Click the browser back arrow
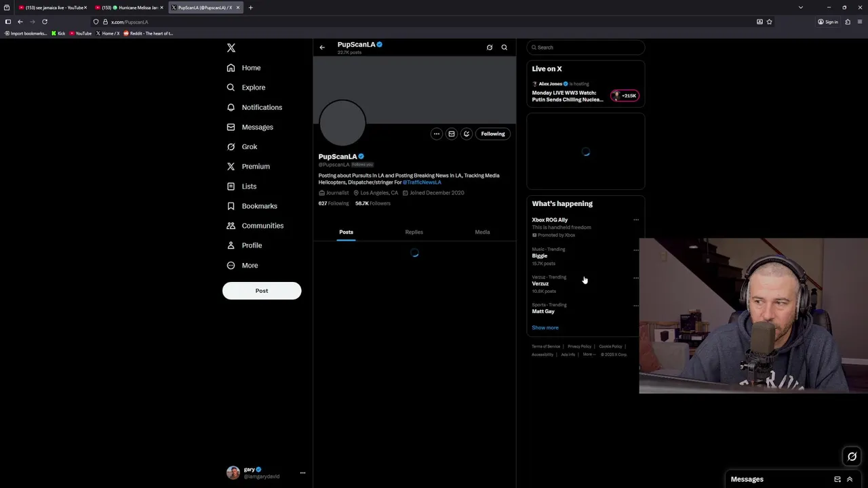The width and height of the screenshot is (868, 488). click(20, 22)
